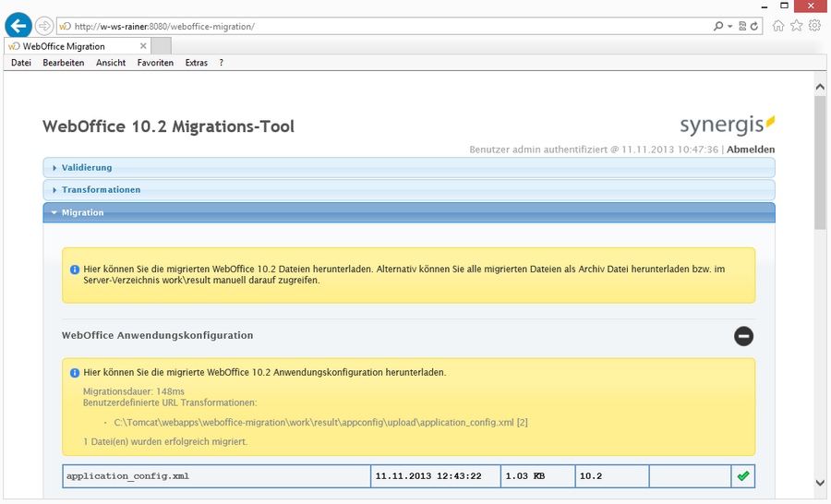Image resolution: width=831 pixels, height=504 pixels.
Task: Open browser settings gear icon
Action: click(x=814, y=26)
